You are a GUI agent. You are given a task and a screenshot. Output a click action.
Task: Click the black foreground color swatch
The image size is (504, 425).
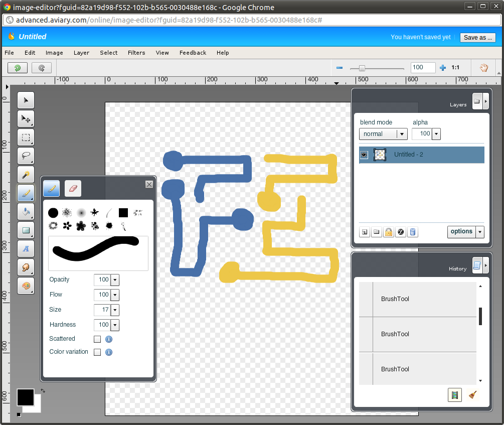click(25, 397)
